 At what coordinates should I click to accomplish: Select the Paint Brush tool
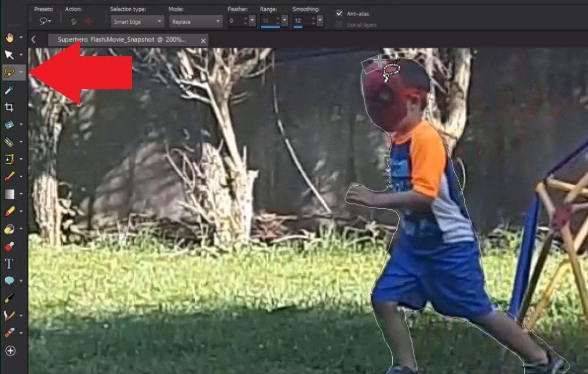10,176
